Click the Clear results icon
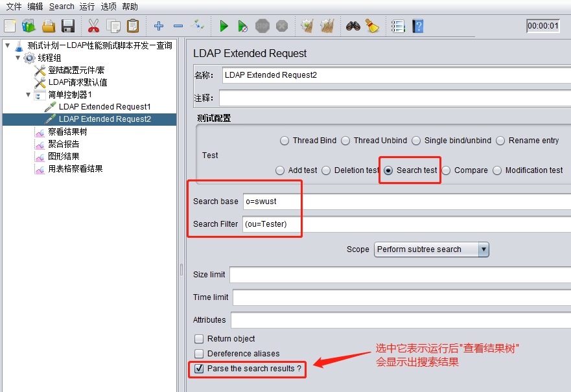Viewport: 571px width, 392px height. click(x=307, y=26)
